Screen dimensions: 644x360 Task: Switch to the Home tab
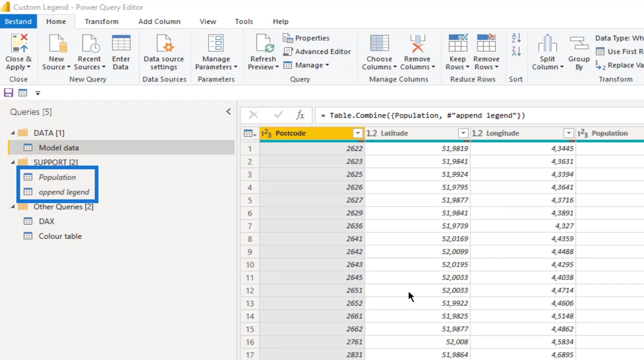click(56, 22)
